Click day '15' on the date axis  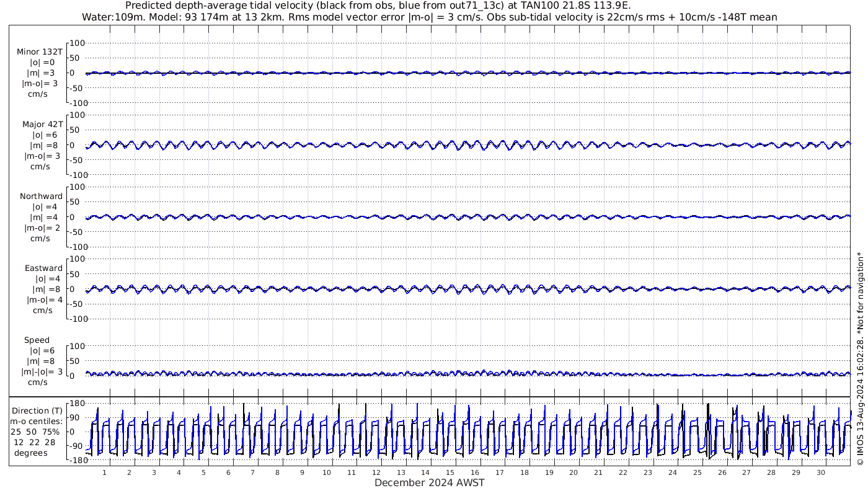pos(450,472)
